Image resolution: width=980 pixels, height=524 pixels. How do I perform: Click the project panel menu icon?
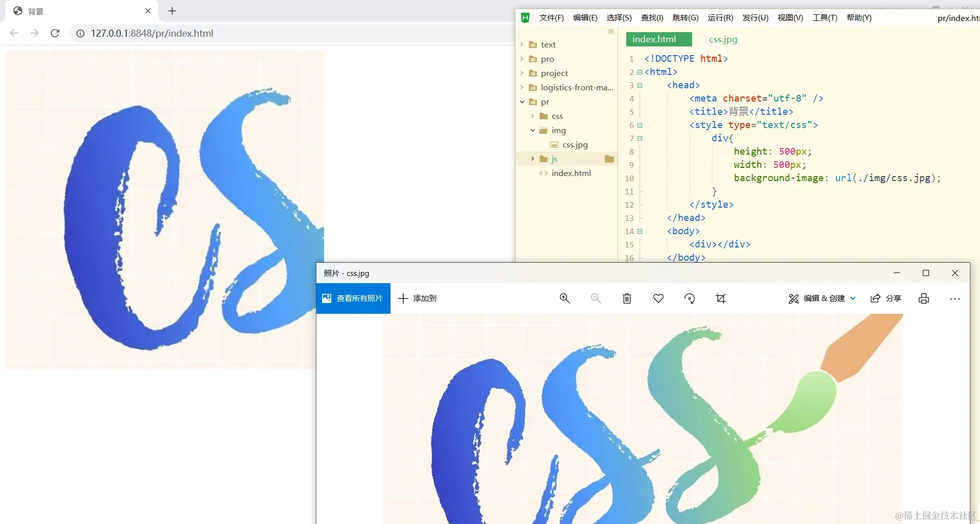(611, 32)
